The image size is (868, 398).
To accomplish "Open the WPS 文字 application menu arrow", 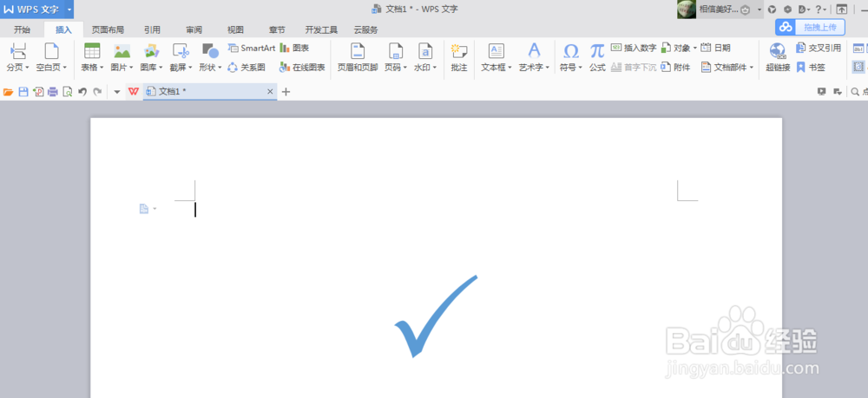I will pyautogui.click(x=69, y=10).
